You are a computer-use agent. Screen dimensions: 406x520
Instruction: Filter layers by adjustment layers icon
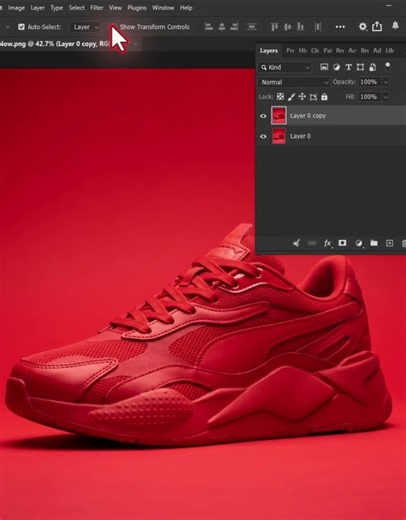click(336, 67)
